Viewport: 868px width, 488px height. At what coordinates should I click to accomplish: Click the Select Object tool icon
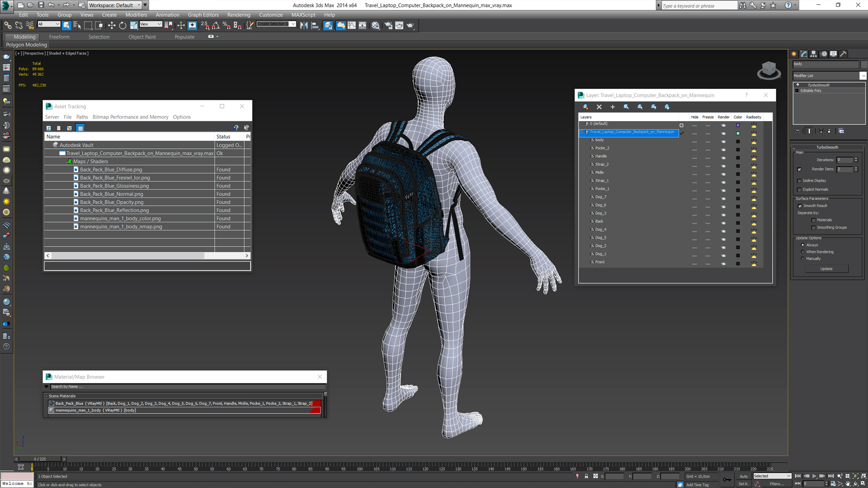pyautogui.click(x=67, y=25)
